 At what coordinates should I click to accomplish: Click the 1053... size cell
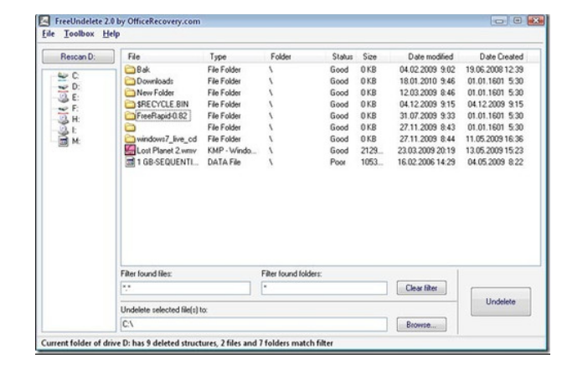tap(372, 162)
